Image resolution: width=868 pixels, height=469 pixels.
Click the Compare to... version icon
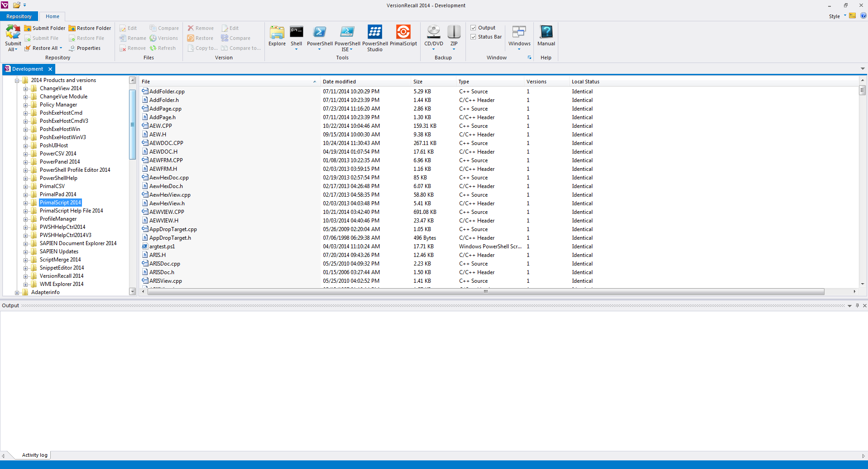tap(225, 48)
